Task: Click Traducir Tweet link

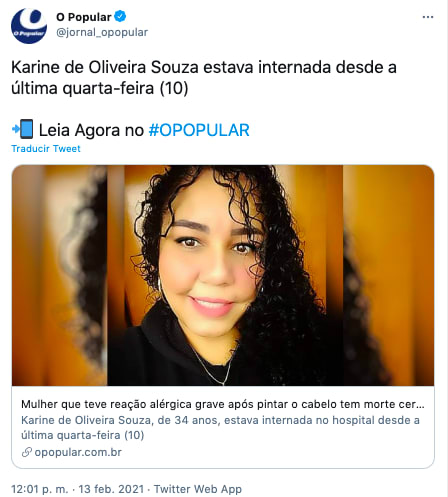Action: [x=46, y=149]
